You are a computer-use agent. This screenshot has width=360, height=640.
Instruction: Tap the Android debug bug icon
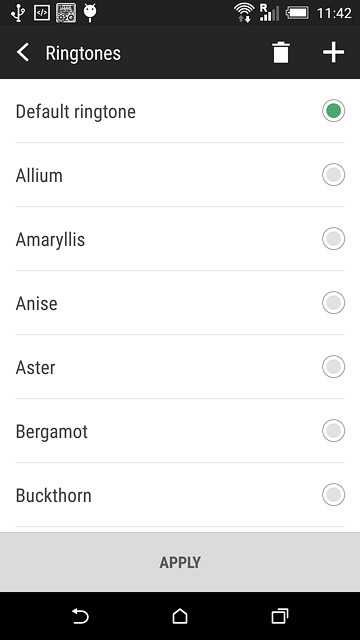[90, 13]
